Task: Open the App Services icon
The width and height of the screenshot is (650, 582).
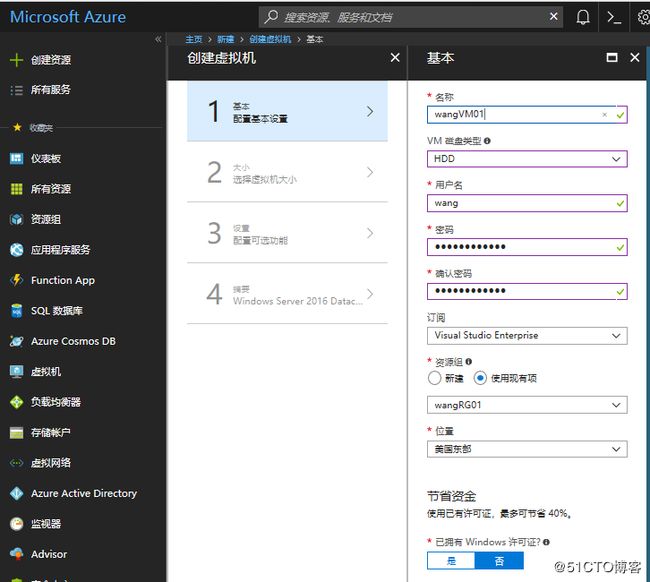Action: click(x=17, y=250)
